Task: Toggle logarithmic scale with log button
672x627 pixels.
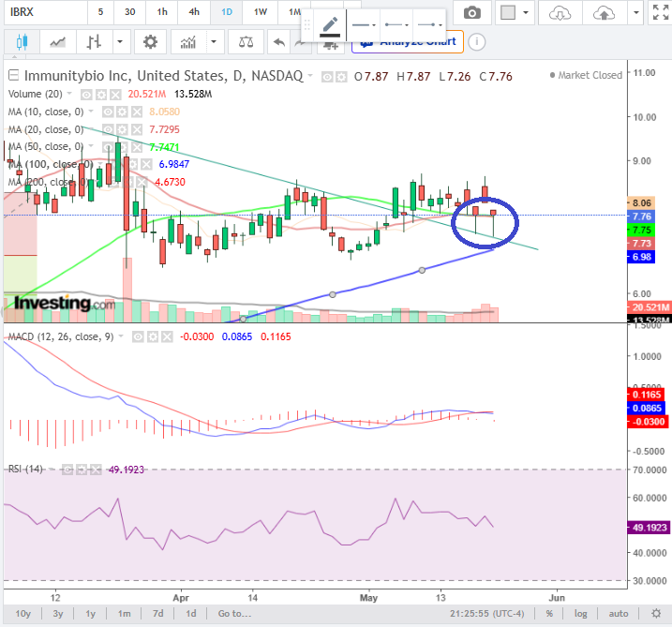Action: coord(580,614)
